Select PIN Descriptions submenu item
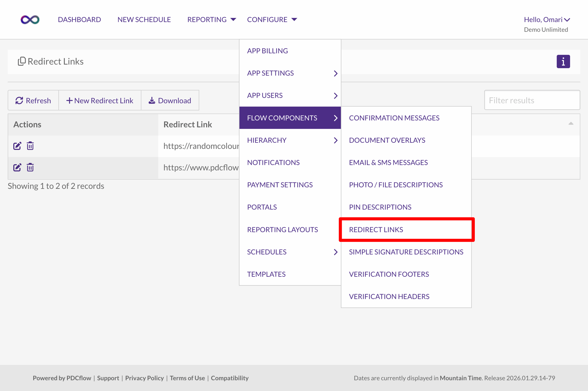This screenshot has width=588, height=391. (x=406, y=207)
